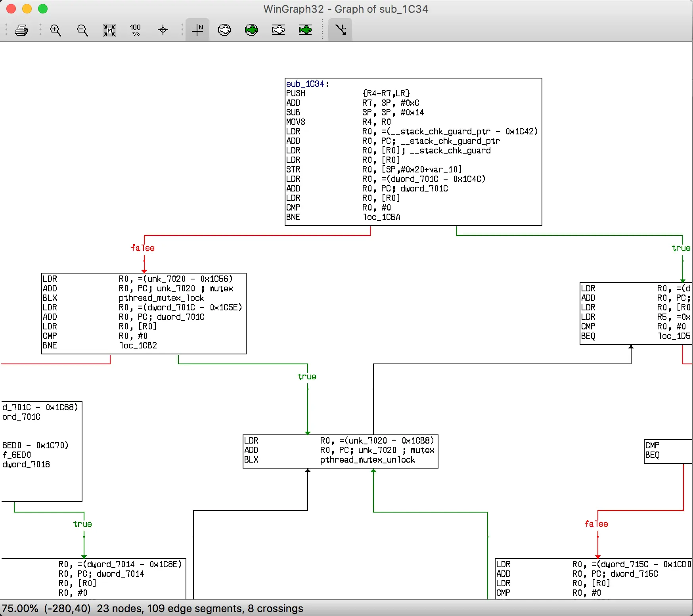The image size is (693, 616).
Task: Click the dword_715C node at bottom right
Action: [593, 579]
